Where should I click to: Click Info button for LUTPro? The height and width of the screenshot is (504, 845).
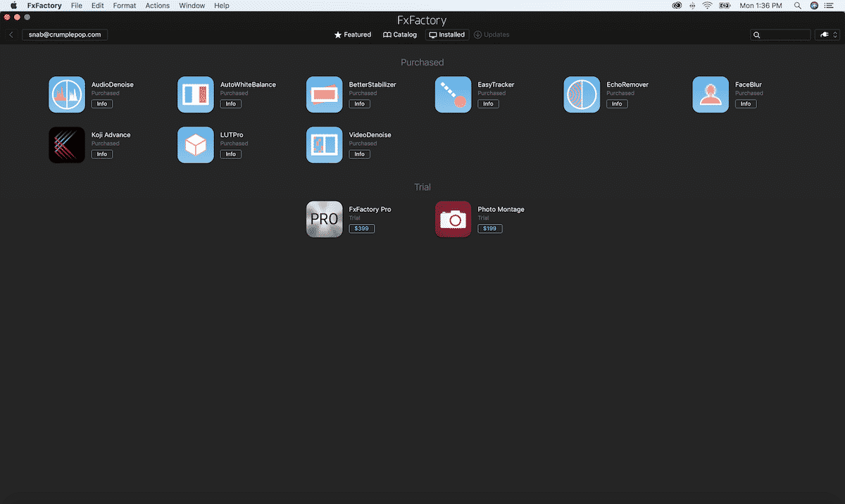(231, 154)
